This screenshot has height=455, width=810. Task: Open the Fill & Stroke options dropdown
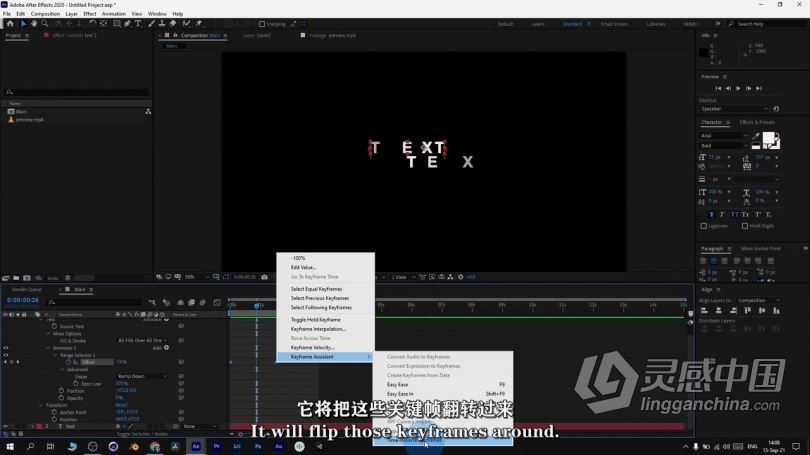(143, 341)
